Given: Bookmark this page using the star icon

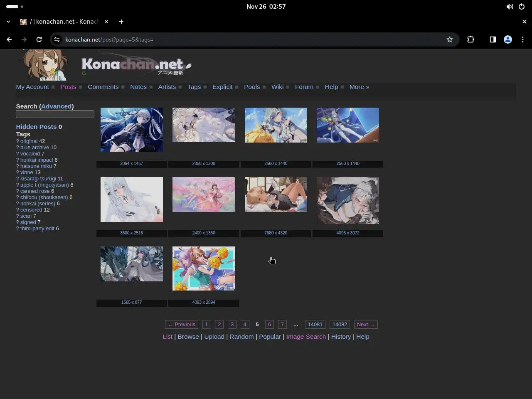Looking at the screenshot, I should coord(449,39).
